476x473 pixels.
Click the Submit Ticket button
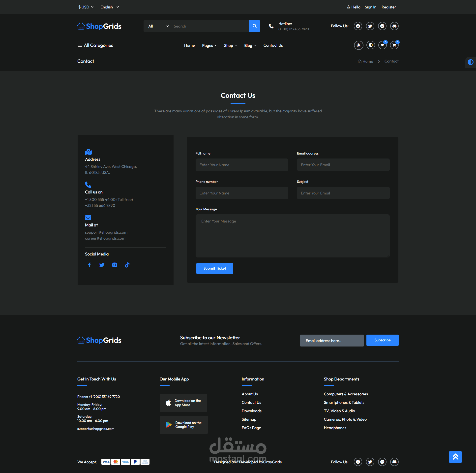coord(214,268)
